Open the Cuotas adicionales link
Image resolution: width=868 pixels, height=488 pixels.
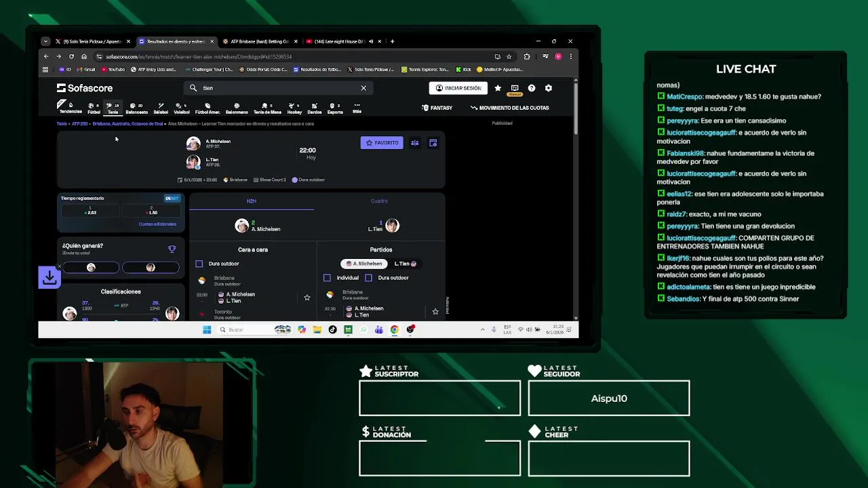click(157, 224)
